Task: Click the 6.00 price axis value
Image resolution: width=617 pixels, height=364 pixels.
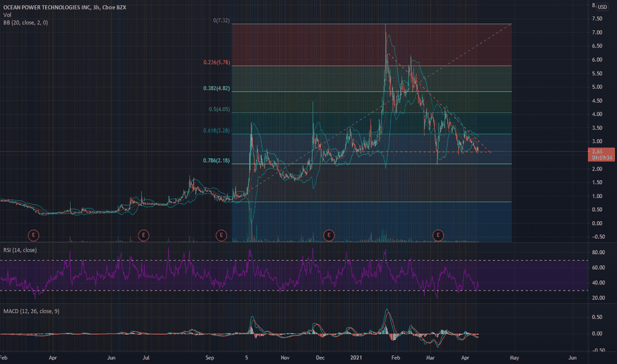Action: tap(597, 60)
